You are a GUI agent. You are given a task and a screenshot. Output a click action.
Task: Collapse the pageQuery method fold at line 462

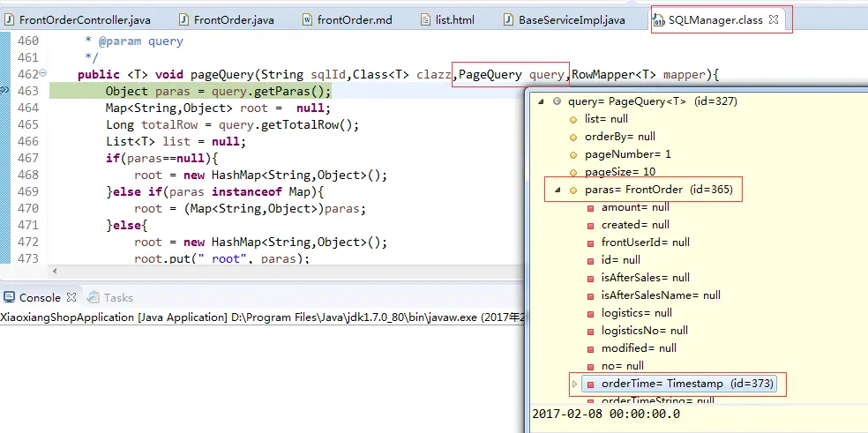click(43, 74)
